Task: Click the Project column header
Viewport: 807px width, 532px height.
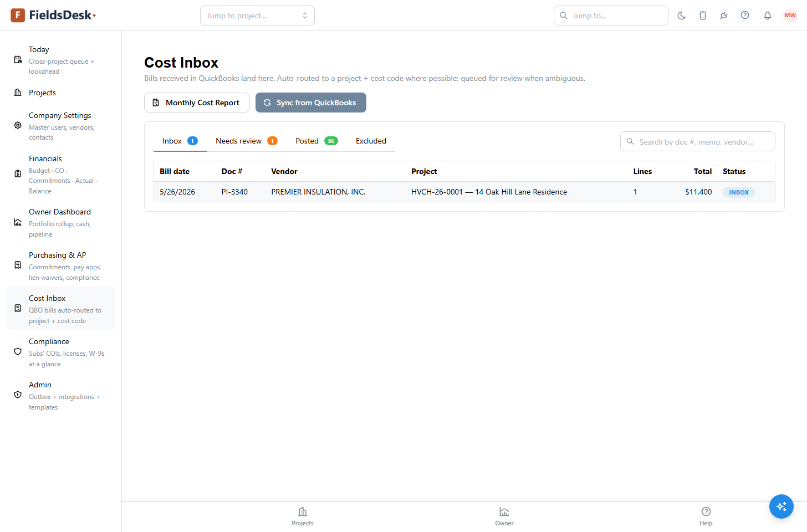Action: (424, 171)
